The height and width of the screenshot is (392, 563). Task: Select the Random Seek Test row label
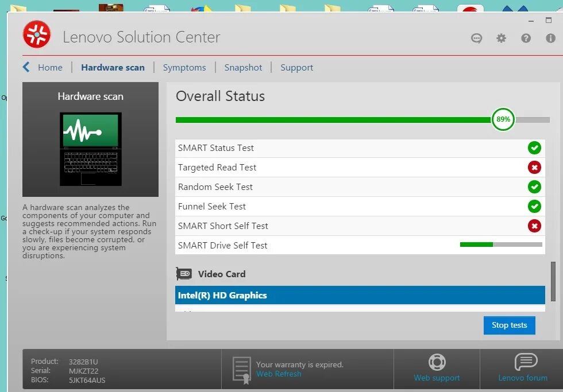(x=215, y=187)
